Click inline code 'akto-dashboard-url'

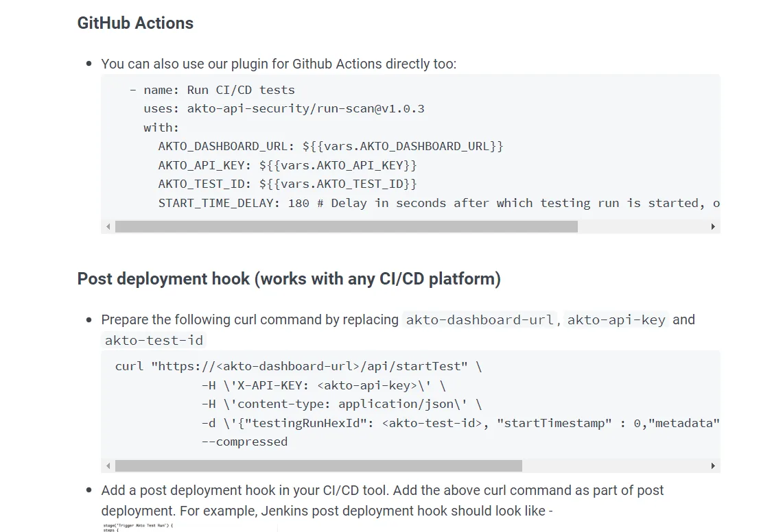[480, 320]
